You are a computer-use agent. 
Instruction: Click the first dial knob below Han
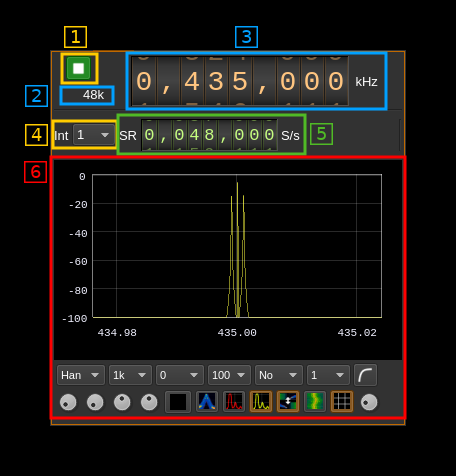(68, 402)
